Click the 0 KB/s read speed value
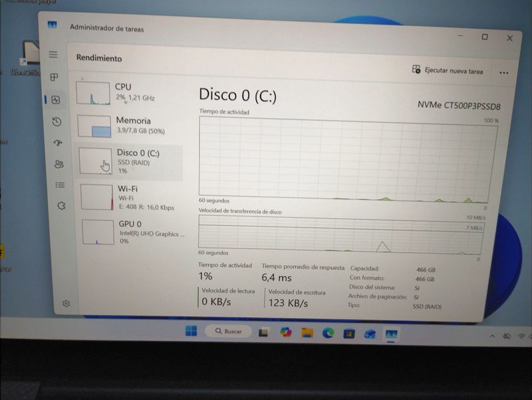Viewport: 532px width, 400px height. coord(216,302)
